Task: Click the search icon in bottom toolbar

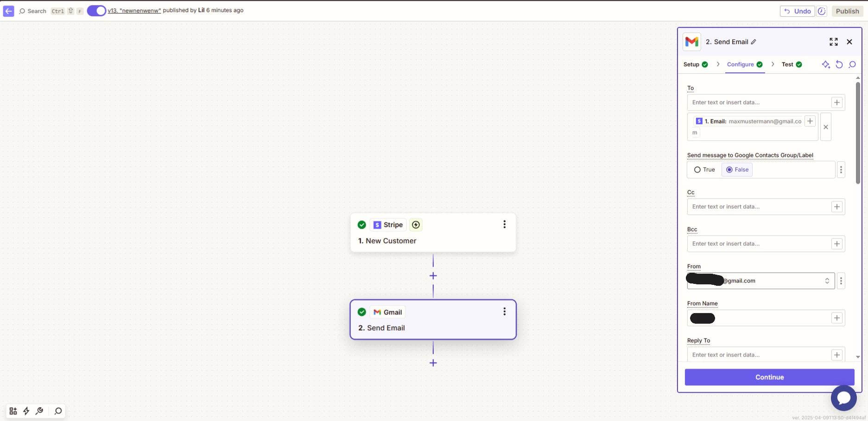Action: pyautogui.click(x=58, y=411)
